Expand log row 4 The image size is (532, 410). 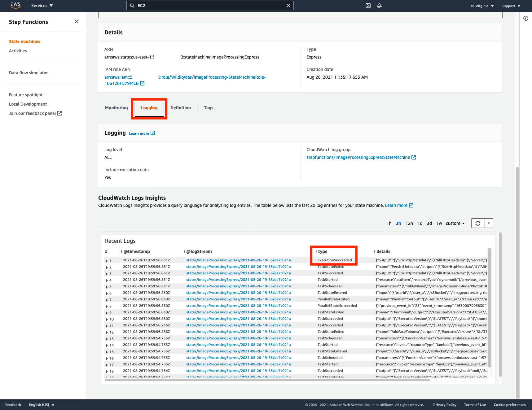(x=107, y=280)
